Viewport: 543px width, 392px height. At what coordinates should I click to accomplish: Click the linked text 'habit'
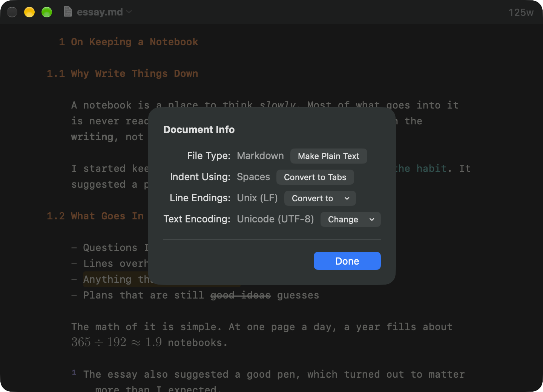point(431,168)
